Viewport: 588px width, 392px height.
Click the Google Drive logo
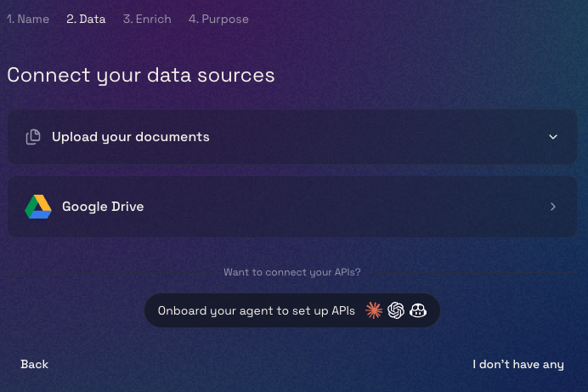coord(38,207)
